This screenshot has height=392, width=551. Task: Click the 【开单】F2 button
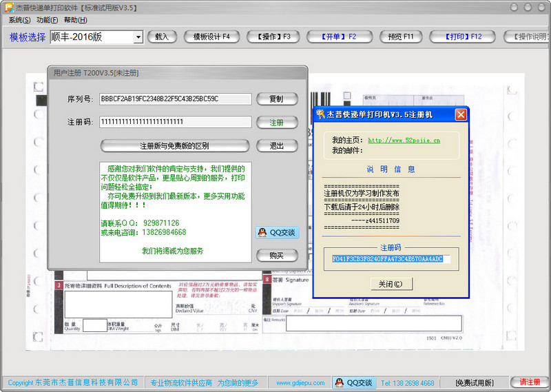pyautogui.click(x=339, y=37)
